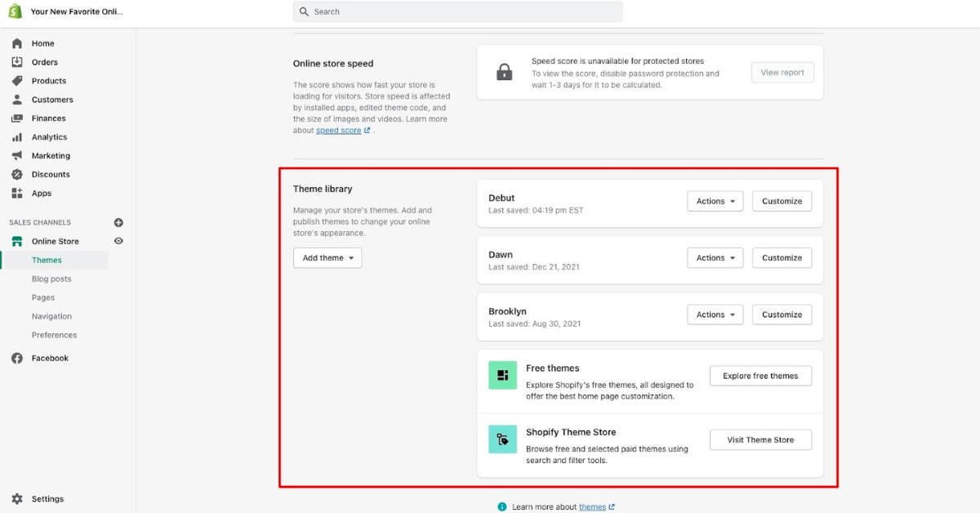Expand the Add theme dropdown
Screen dimensions: 980x513
327,257
